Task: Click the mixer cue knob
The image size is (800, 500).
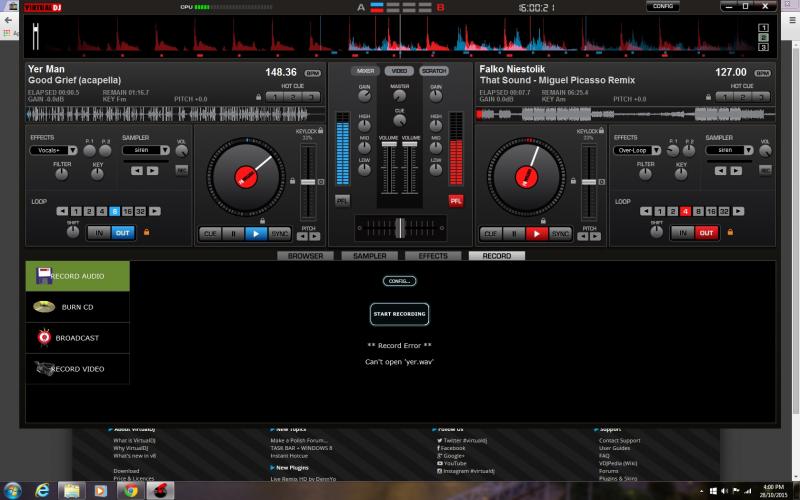Action: (x=399, y=120)
